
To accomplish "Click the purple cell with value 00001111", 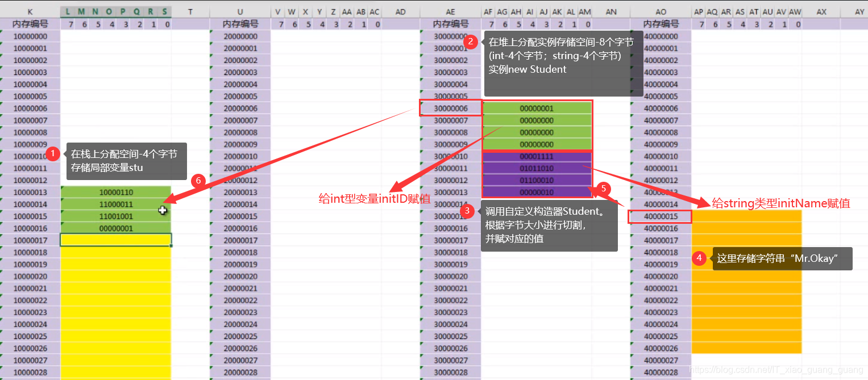I will (x=537, y=156).
